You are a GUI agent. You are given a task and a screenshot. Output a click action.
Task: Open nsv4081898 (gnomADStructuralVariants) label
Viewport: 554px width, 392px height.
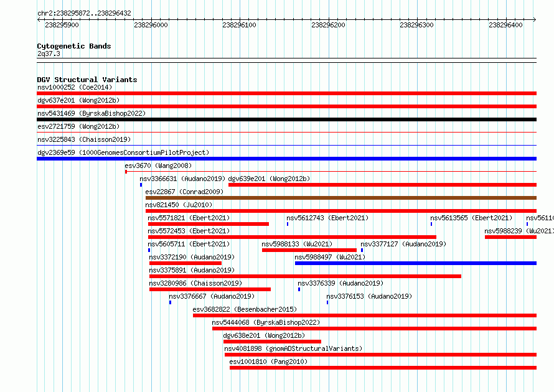[294, 348]
